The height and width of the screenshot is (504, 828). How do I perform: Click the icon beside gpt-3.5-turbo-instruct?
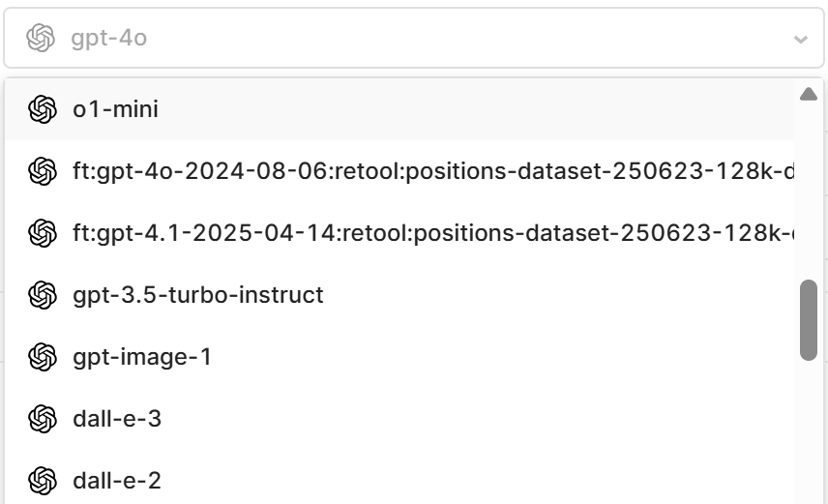tap(43, 295)
